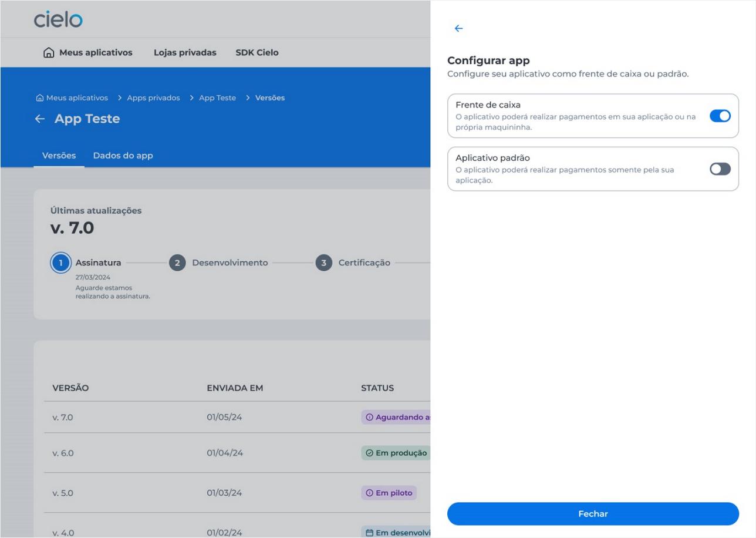756x538 pixels.
Task: Disable the Frente de caixa toggle
Action: pos(720,116)
